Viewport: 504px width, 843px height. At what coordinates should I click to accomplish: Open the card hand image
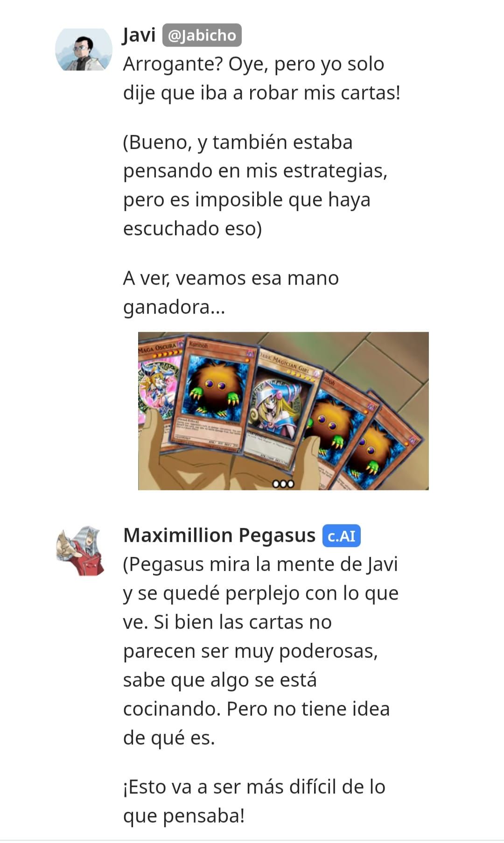[283, 411]
